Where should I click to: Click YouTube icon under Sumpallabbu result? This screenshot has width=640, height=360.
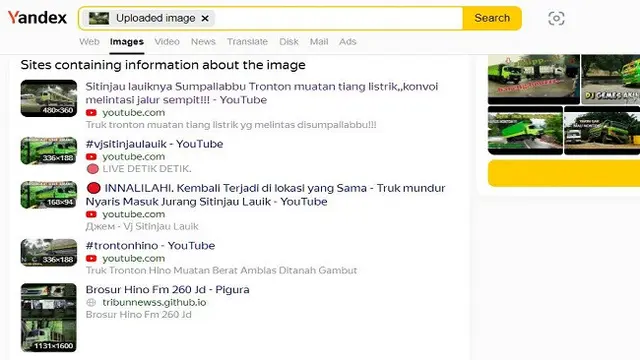[91, 113]
